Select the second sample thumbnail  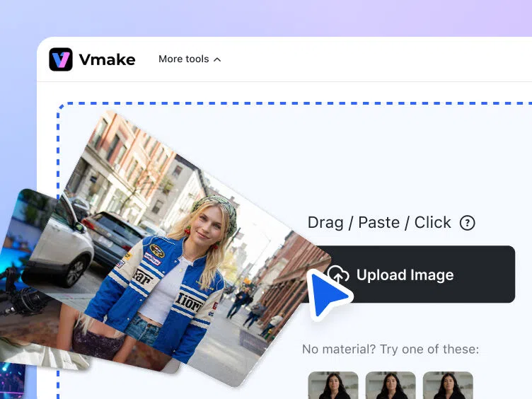coord(391,386)
